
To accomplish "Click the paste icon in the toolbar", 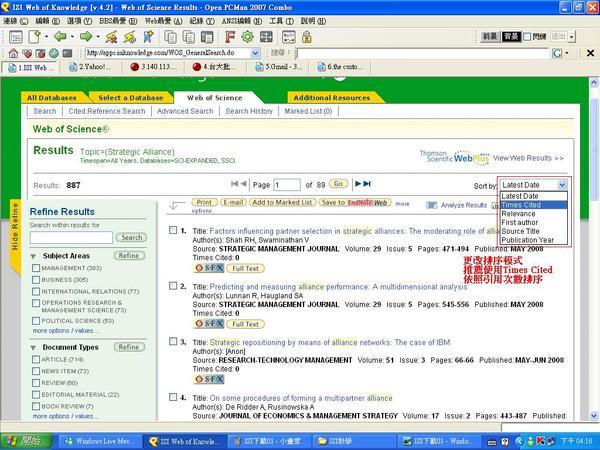I will tap(189, 37).
